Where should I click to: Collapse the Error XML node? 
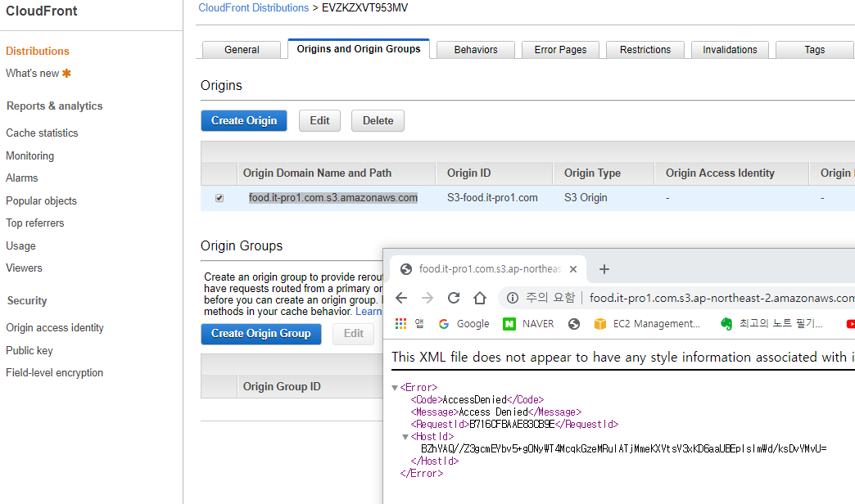coord(395,388)
